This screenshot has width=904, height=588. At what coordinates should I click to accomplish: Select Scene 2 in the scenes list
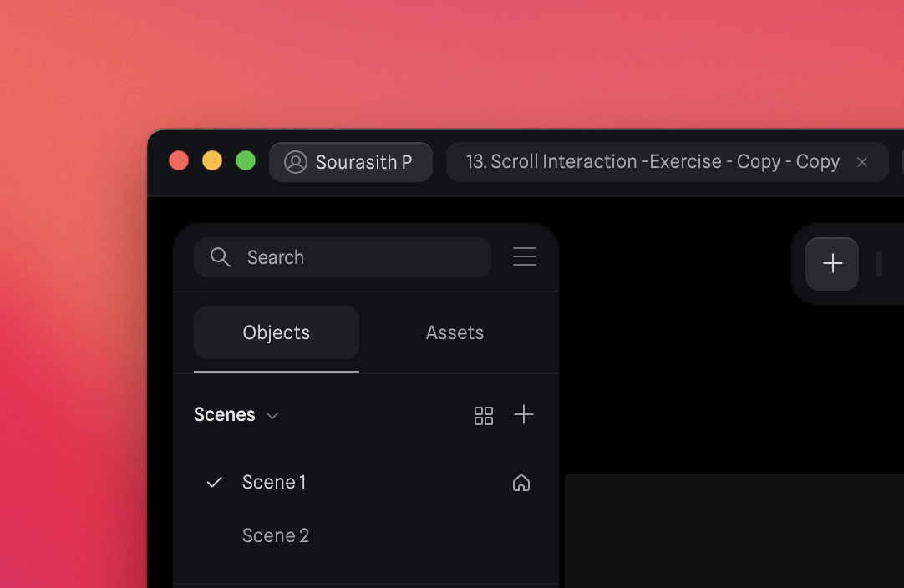click(x=276, y=535)
